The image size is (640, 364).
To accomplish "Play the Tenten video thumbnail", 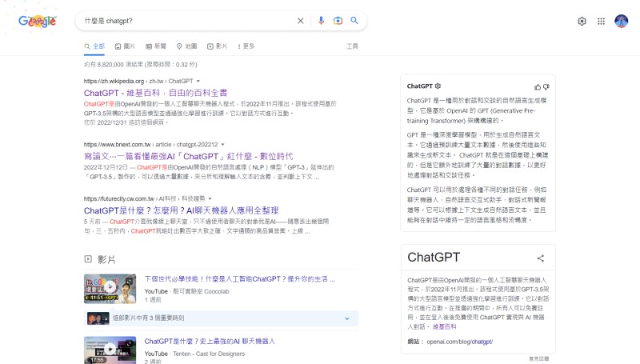I will pyautogui.click(x=110, y=350).
